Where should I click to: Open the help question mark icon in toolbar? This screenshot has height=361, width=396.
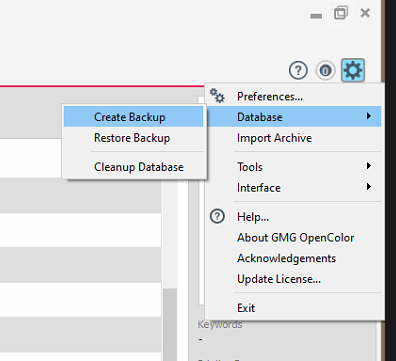(298, 71)
